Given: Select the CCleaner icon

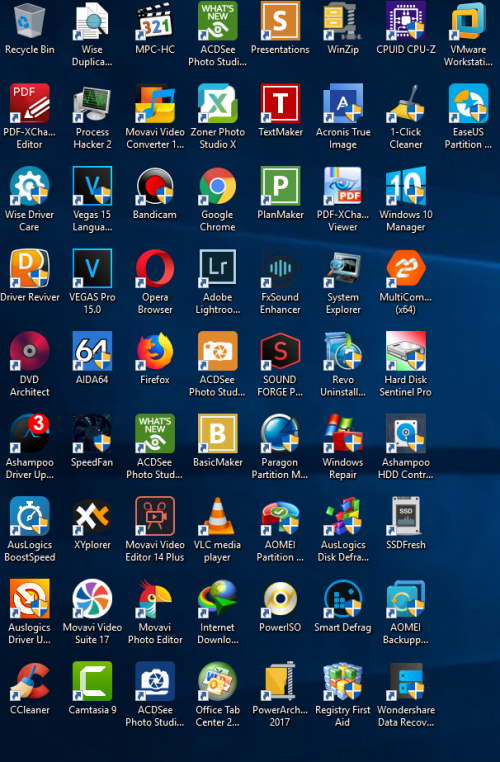Looking at the screenshot, I should (30, 681).
